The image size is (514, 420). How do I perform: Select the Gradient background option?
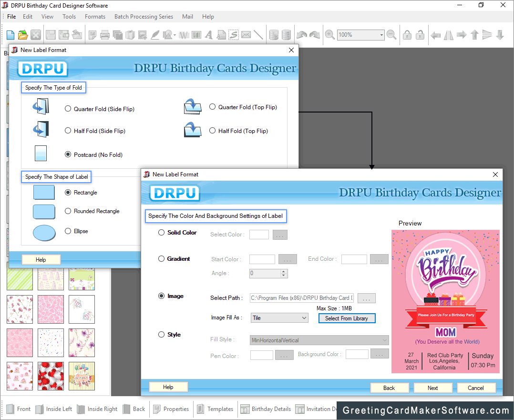click(x=161, y=259)
